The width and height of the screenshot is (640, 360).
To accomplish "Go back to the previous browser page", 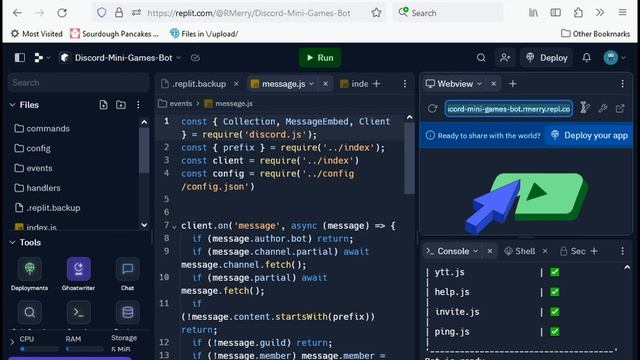I will [17, 13].
